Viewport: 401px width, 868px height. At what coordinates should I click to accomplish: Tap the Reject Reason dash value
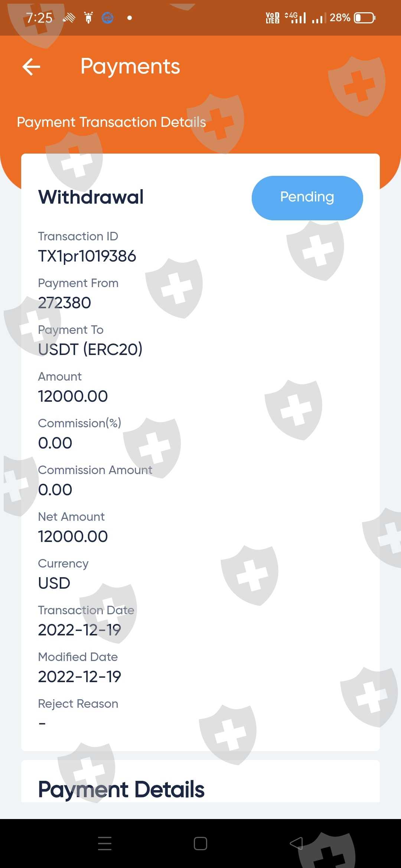(x=42, y=723)
